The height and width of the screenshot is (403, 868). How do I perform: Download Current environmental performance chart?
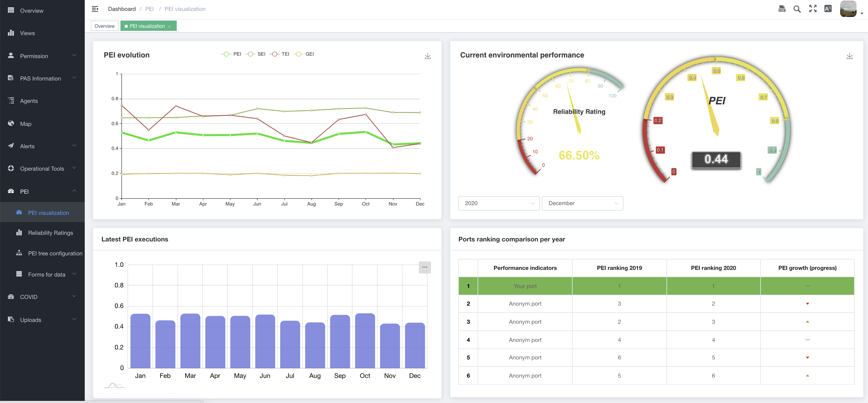850,56
